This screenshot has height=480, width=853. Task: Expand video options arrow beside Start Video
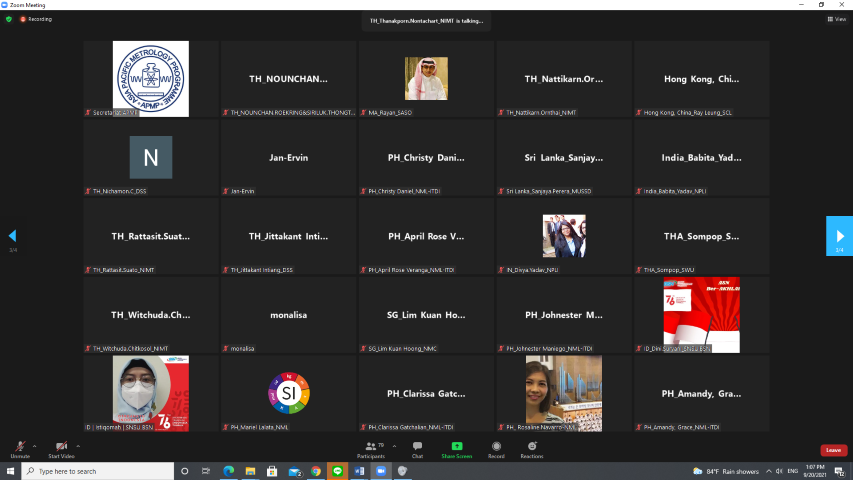pos(79,445)
